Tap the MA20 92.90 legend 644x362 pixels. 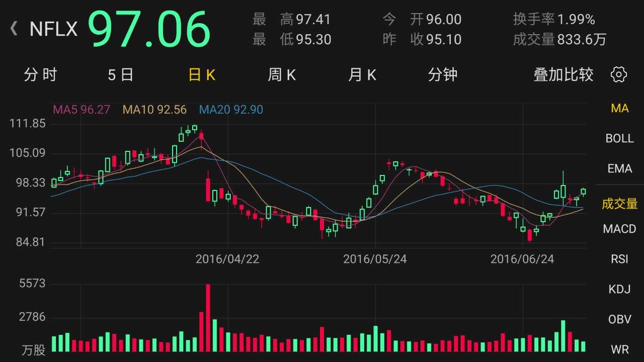tap(231, 110)
